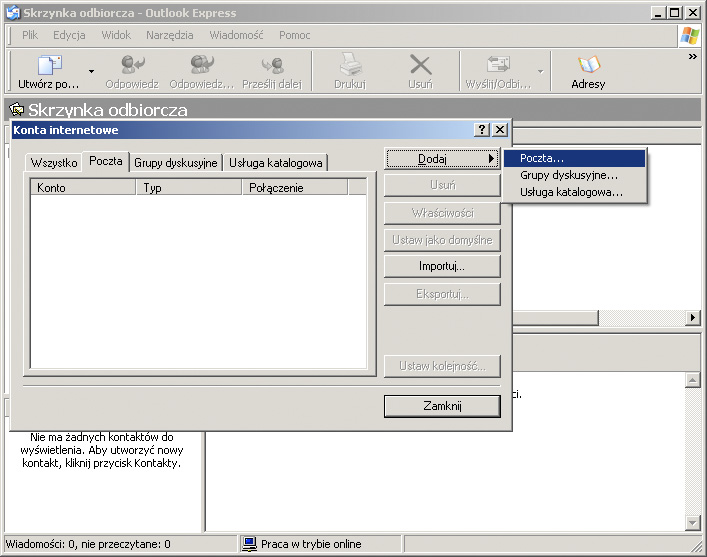
Task: Sort by the Typ column header
Action: coord(188,188)
